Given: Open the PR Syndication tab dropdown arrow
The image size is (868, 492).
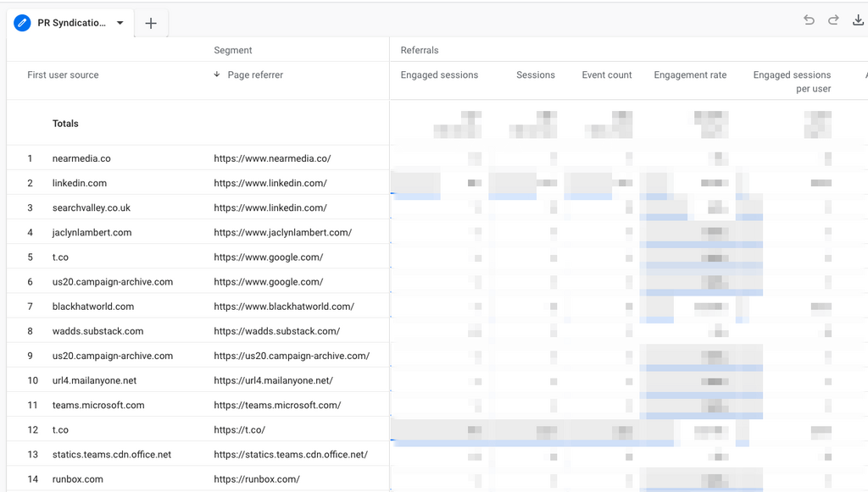Looking at the screenshot, I should [x=120, y=24].
